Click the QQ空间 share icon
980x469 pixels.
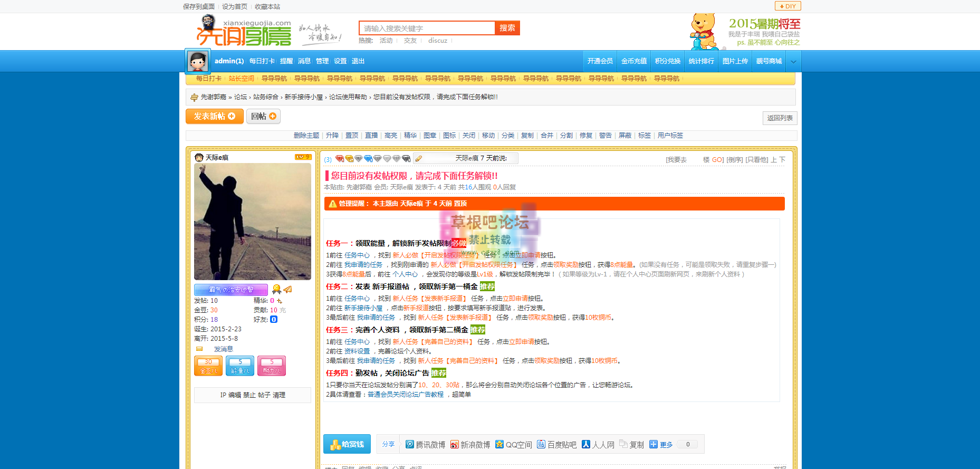(499, 445)
